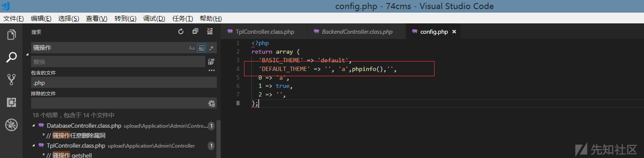The width and height of the screenshot is (644, 158).
Task: Click the replace (替换) input field
Action: [118, 61]
